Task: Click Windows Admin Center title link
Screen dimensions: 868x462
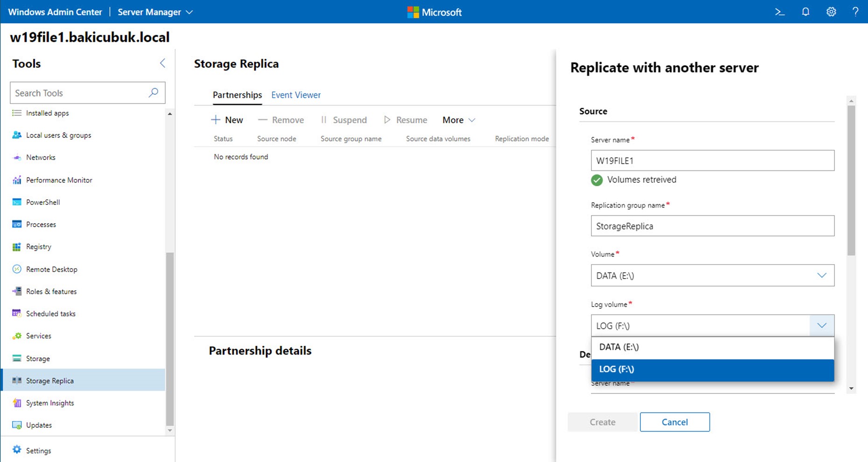Action: [55, 12]
